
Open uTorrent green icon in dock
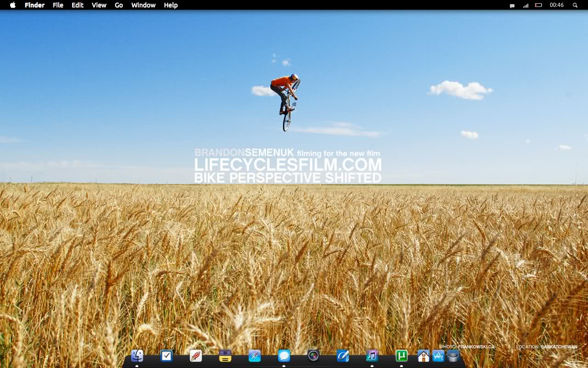click(x=401, y=356)
